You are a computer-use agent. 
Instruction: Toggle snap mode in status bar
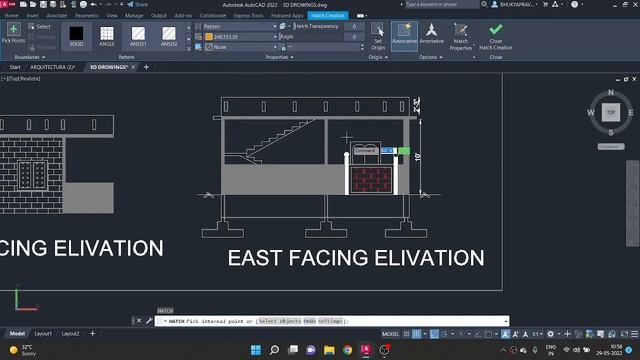click(x=416, y=334)
